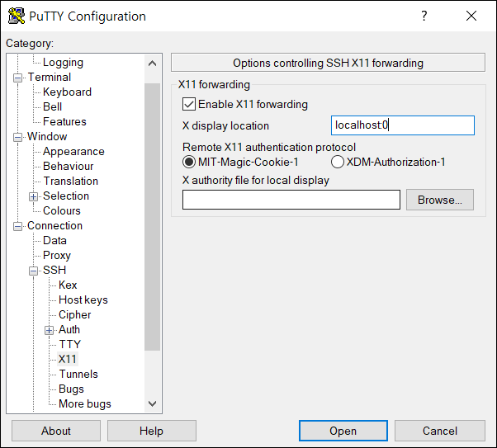The image size is (497, 448).
Task: Select the X11 category
Action: coord(68,359)
